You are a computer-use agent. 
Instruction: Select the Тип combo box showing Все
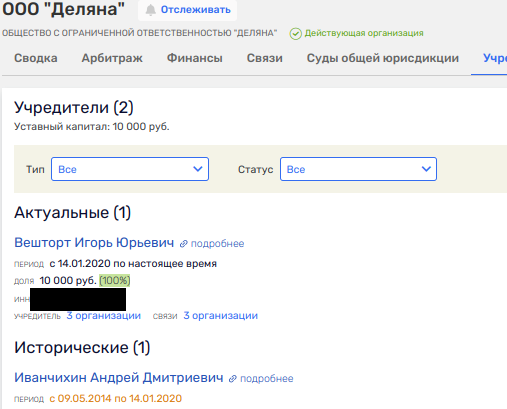click(x=130, y=169)
